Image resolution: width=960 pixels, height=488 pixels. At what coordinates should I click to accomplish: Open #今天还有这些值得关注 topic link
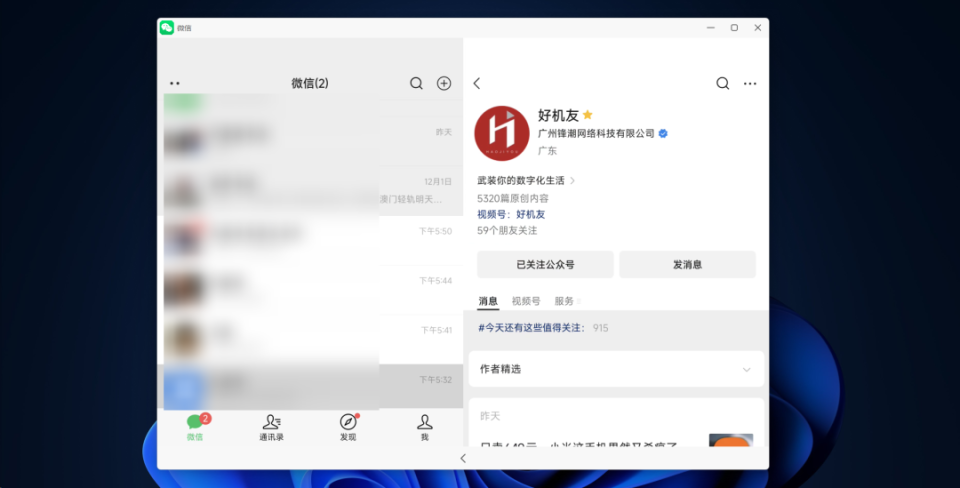pyautogui.click(x=531, y=328)
